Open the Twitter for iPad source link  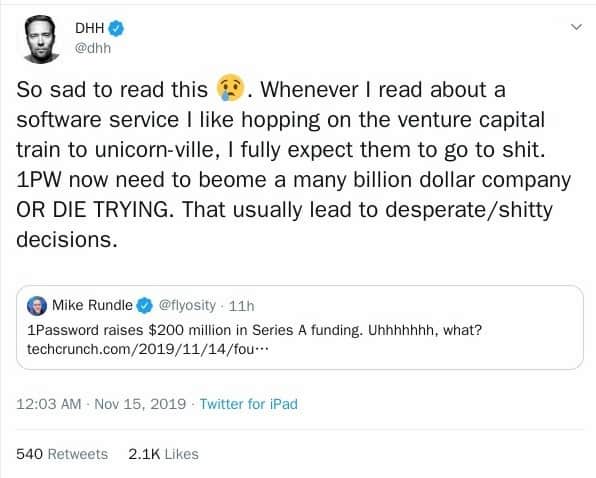point(249,404)
